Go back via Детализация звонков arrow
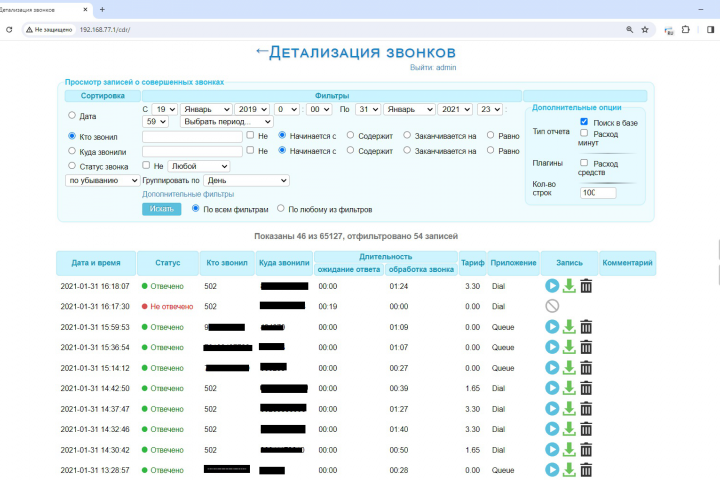The width and height of the screenshot is (720, 480). coord(262,51)
